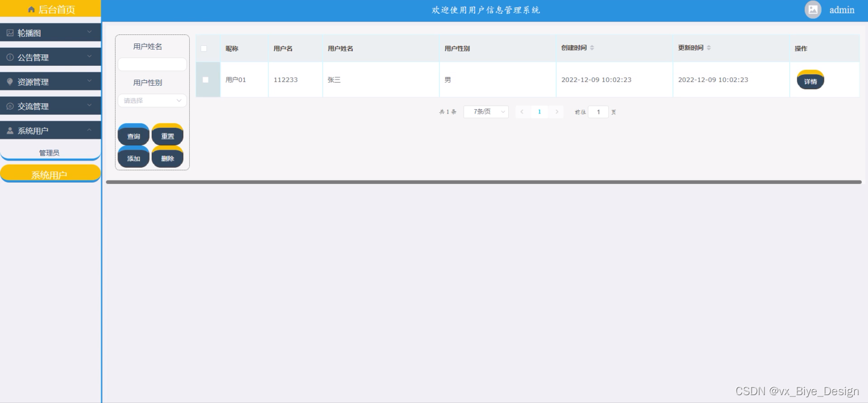
Task: Click the 用户姓名 column header in the table
Action: (x=341, y=48)
